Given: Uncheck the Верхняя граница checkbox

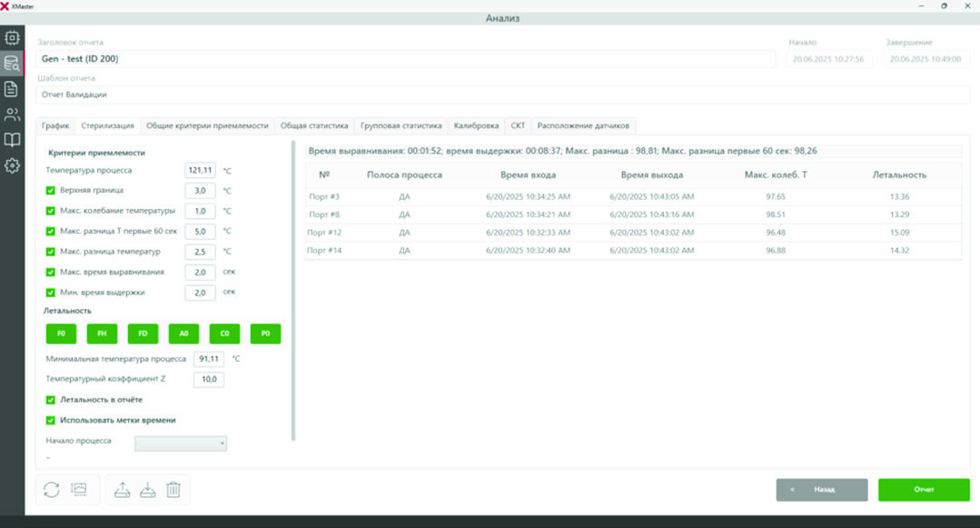Looking at the screenshot, I should coord(51,191).
